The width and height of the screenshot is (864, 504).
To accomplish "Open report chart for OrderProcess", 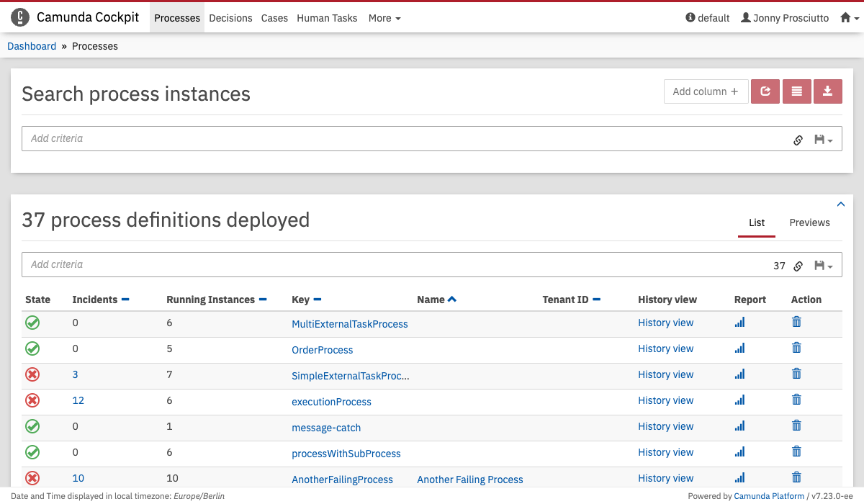I will [x=739, y=348].
